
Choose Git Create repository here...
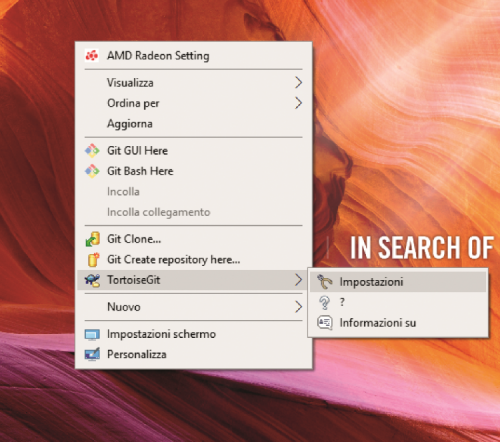[194, 259]
